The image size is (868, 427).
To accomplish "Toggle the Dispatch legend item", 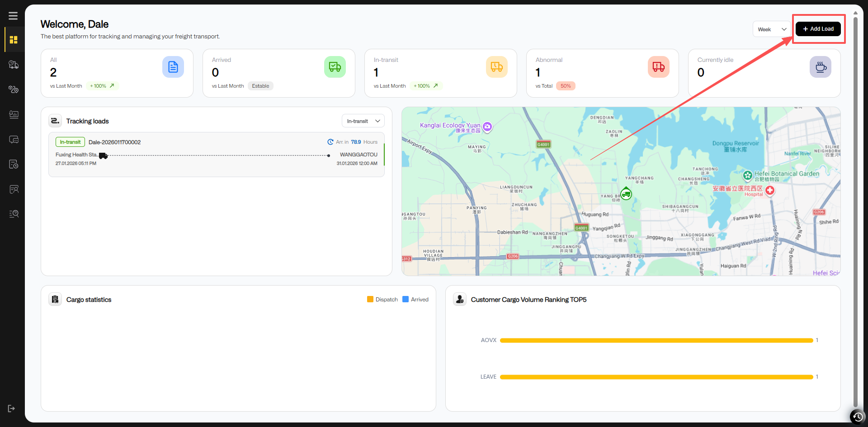I will tap(382, 300).
